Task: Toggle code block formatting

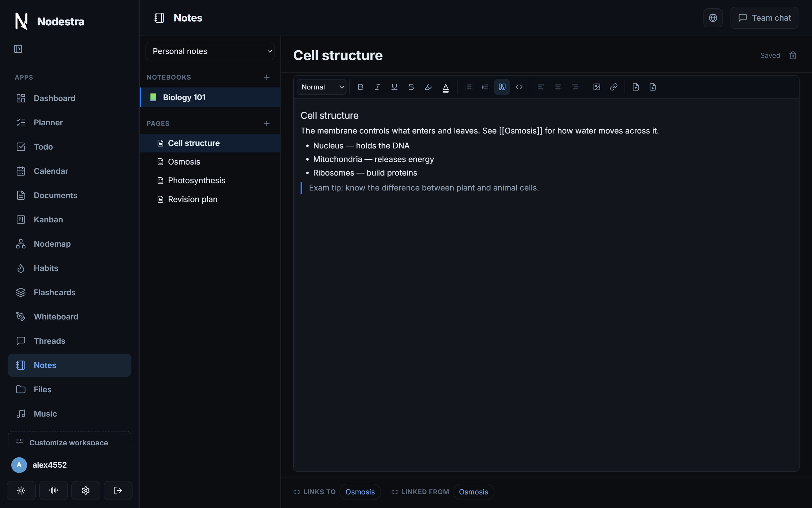Action: (519, 87)
